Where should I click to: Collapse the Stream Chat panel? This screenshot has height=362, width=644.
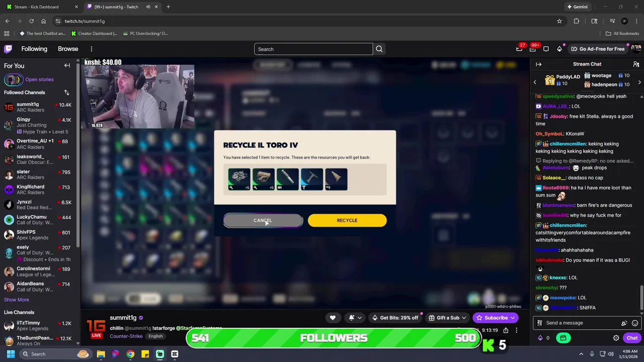(x=538, y=64)
